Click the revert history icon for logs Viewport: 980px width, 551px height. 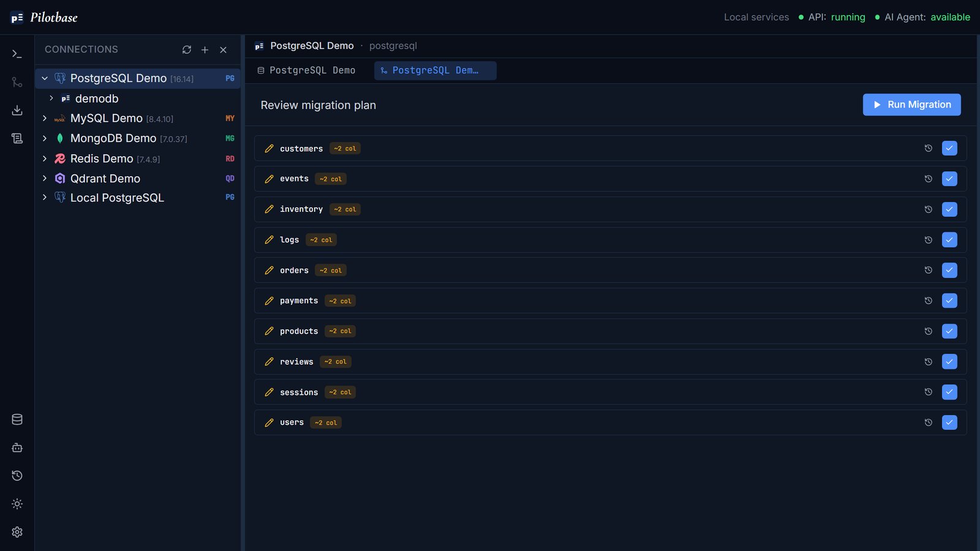pos(929,240)
